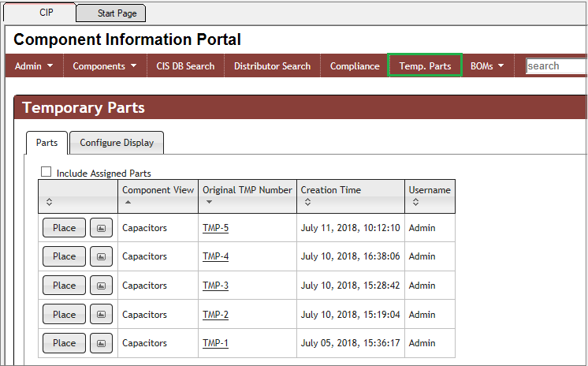Click the search input field

pyautogui.click(x=556, y=66)
